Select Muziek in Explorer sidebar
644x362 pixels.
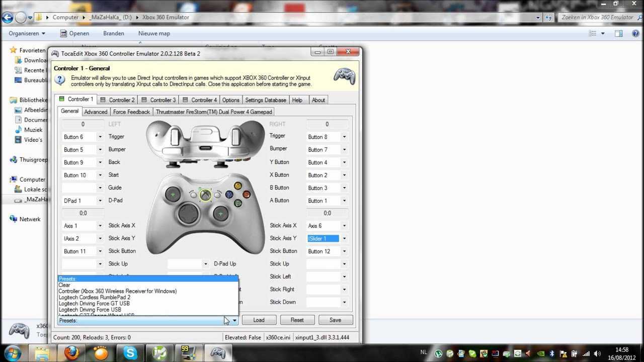point(29,130)
